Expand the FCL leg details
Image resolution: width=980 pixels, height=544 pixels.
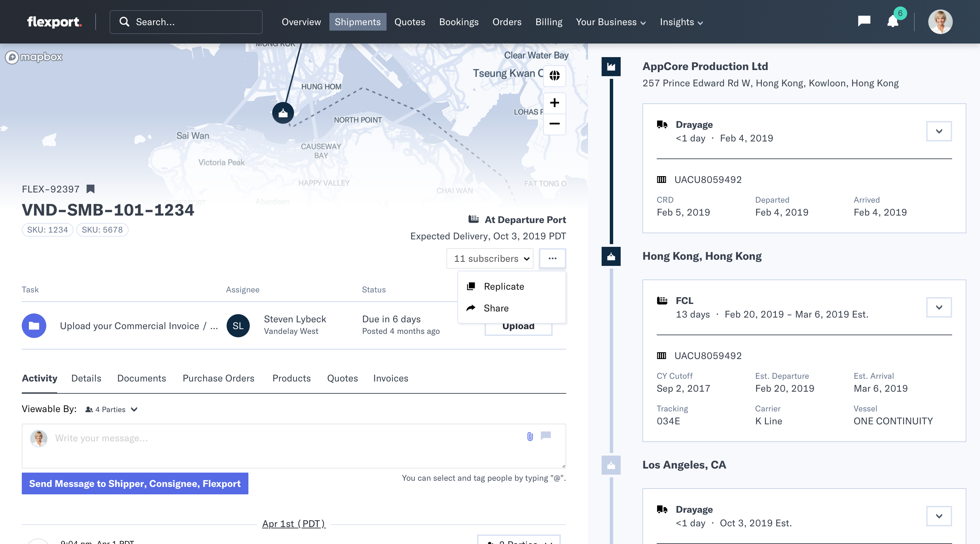pyautogui.click(x=938, y=307)
